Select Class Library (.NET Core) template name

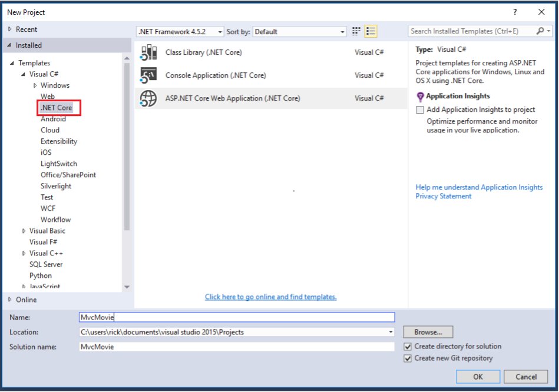pos(204,52)
